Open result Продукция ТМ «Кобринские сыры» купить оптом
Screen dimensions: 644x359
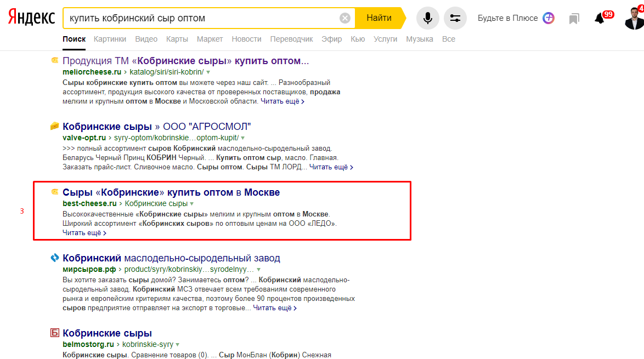point(185,61)
